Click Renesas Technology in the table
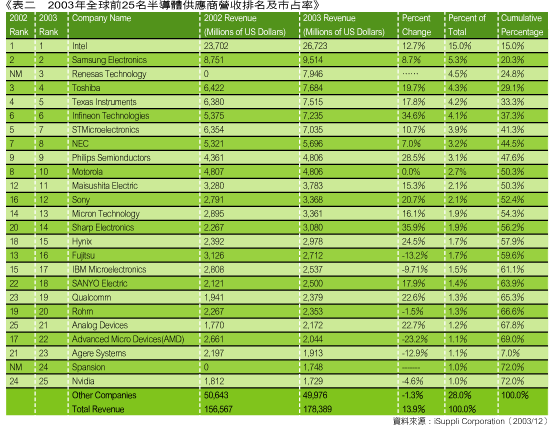550x426 pixels. click(109, 74)
